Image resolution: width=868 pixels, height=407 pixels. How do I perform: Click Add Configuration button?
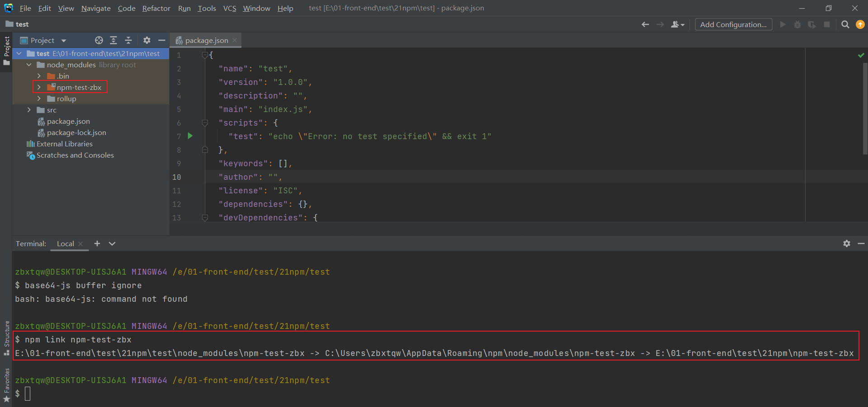click(733, 24)
